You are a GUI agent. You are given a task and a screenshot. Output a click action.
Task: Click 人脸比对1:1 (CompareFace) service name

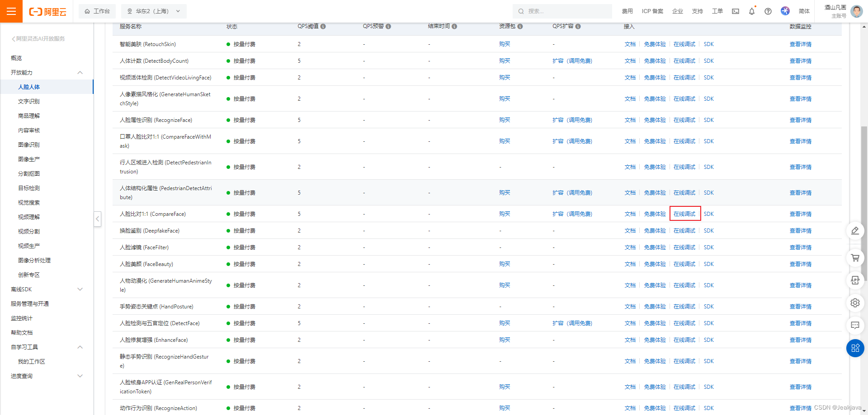153,214
